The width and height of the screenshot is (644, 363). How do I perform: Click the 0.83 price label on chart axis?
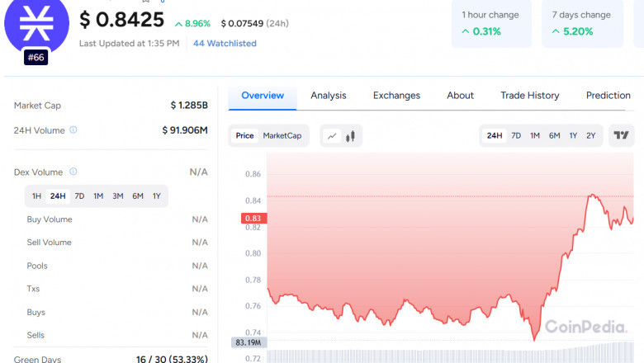click(253, 218)
